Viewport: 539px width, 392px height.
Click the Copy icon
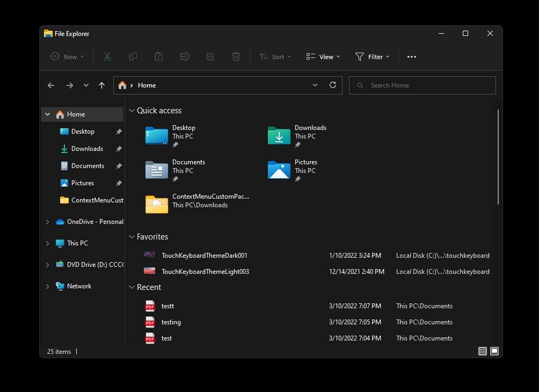coord(133,56)
